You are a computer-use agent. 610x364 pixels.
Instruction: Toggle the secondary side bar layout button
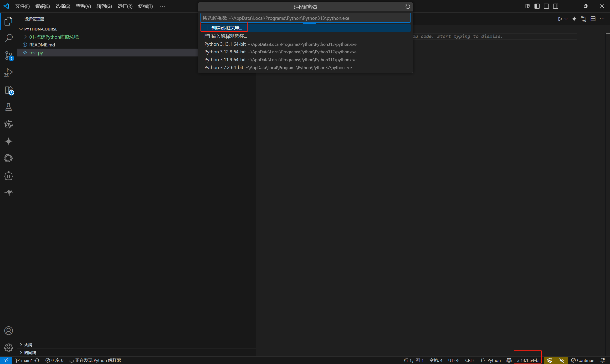pyautogui.click(x=556, y=6)
